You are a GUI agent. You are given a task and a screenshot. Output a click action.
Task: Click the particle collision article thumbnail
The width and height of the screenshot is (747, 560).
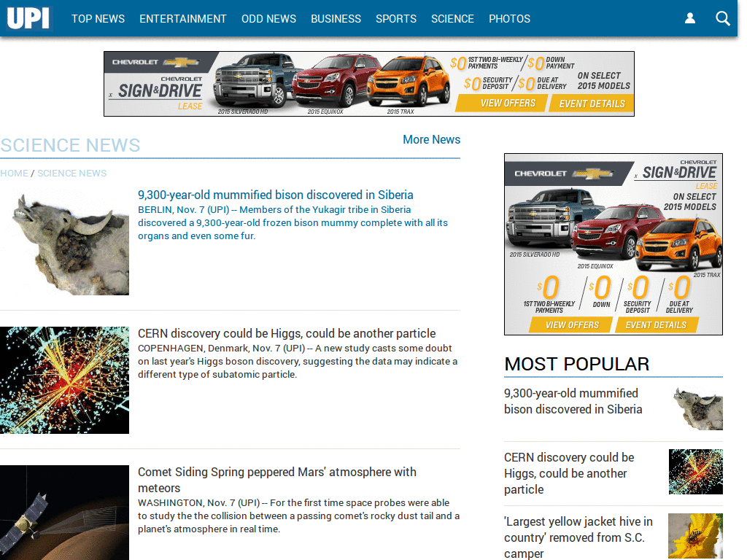click(64, 380)
